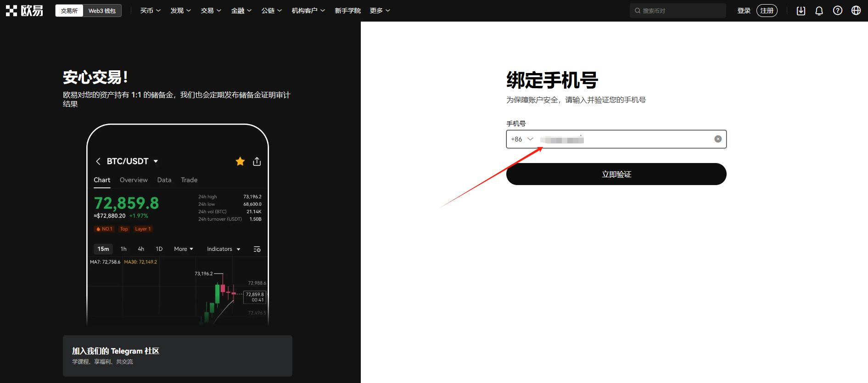Image resolution: width=868 pixels, height=383 pixels.
Task: Click the OKX logo in the header
Action: (24, 11)
